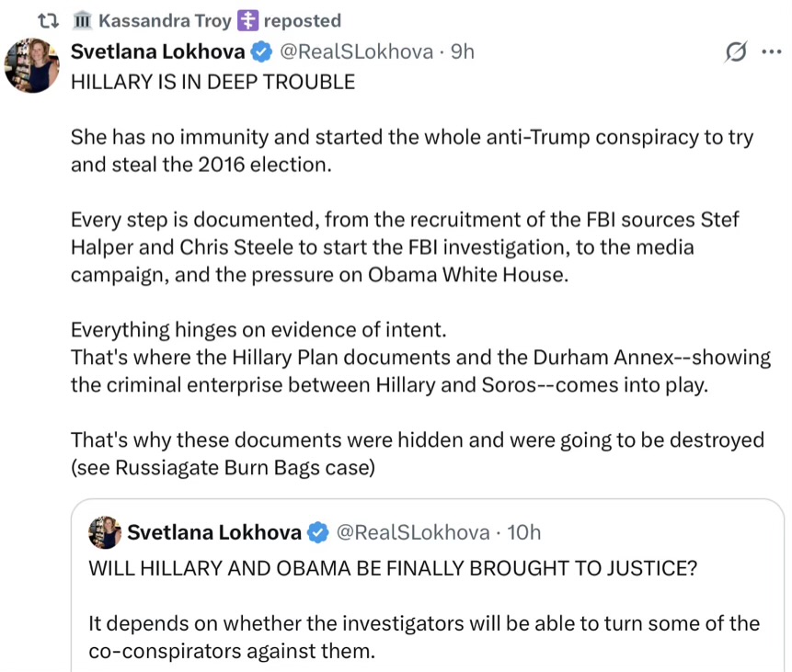
Task: Click the small avatar in the quoted post
Action: coord(105,532)
